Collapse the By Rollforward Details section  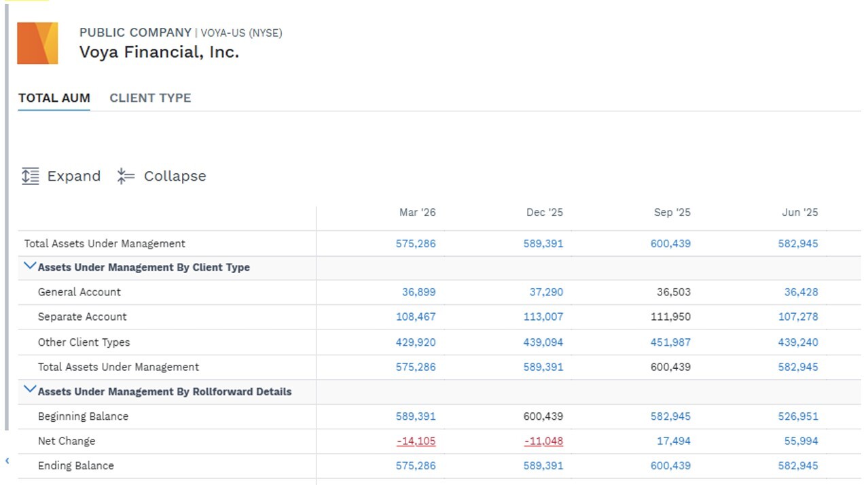pos(29,390)
